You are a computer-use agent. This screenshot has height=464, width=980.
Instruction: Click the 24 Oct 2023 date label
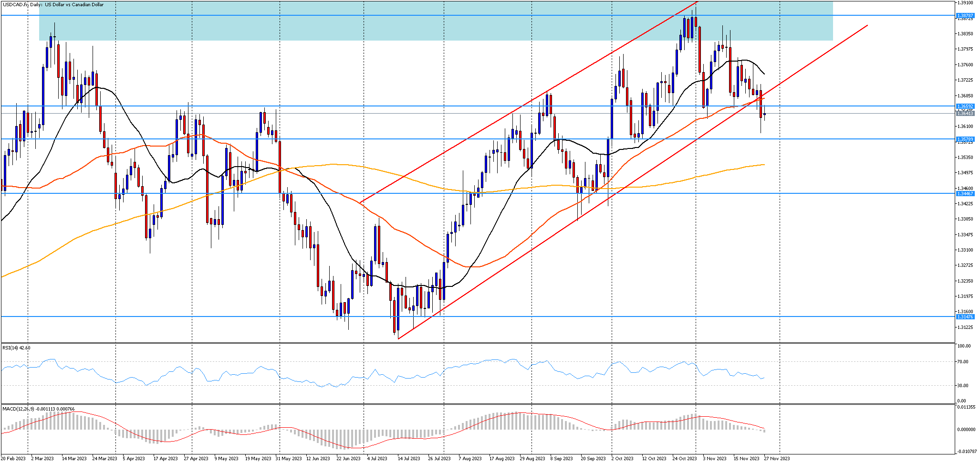[x=685, y=459]
